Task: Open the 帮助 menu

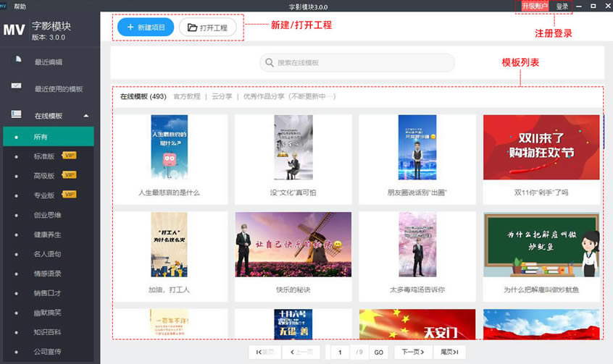Action: 20,7
